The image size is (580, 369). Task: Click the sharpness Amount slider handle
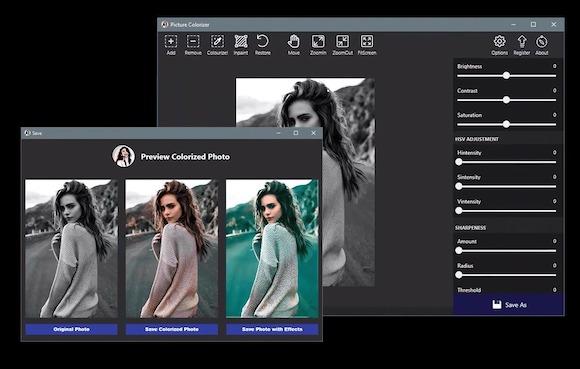point(459,251)
